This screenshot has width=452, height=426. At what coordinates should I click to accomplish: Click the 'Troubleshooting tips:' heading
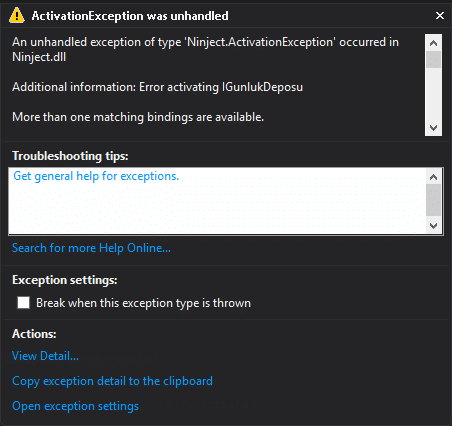click(70, 156)
